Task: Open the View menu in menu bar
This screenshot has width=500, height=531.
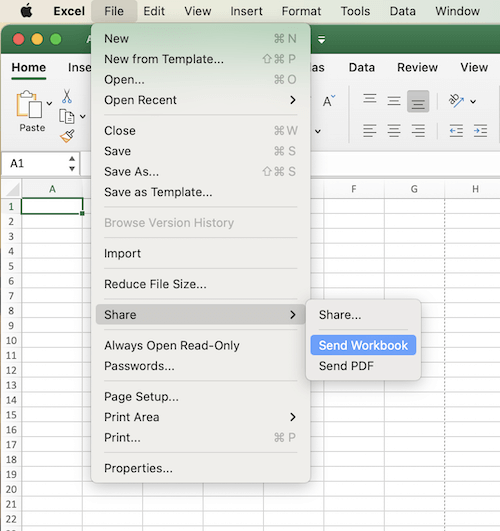Action: click(x=197, y=11)
